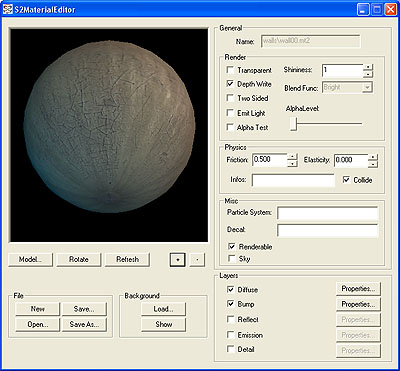Enable the Transparent checkbox
Screen dimensions: 400x371
point(230,70)
